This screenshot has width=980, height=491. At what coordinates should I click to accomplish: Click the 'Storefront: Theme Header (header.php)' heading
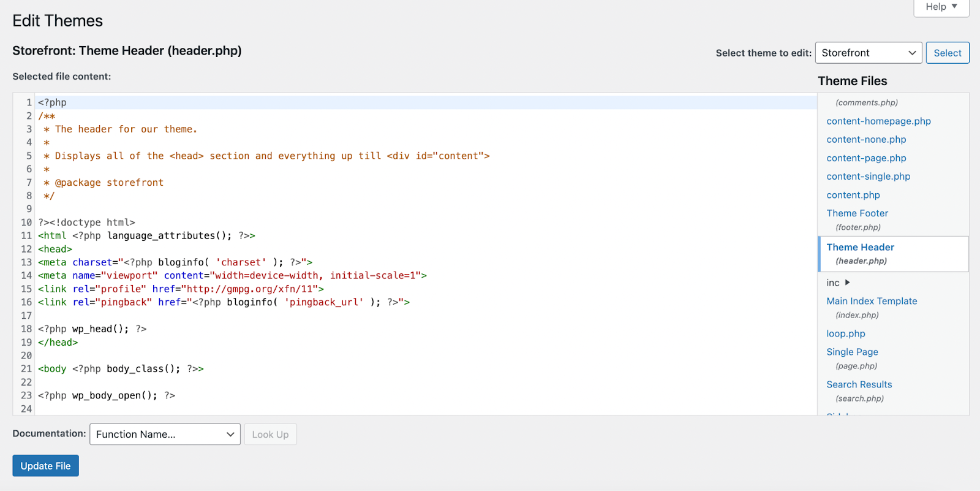click(x=127, y=51)
